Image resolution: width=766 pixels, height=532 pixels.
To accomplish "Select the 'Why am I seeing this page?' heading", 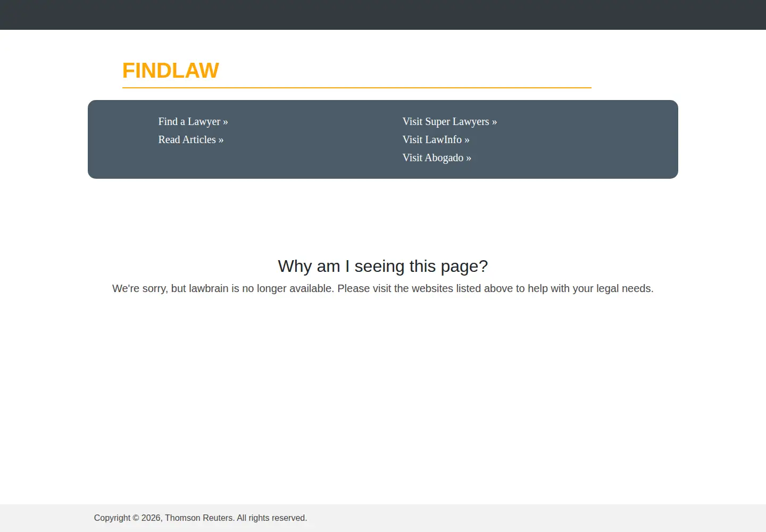I will coord(383,266).
